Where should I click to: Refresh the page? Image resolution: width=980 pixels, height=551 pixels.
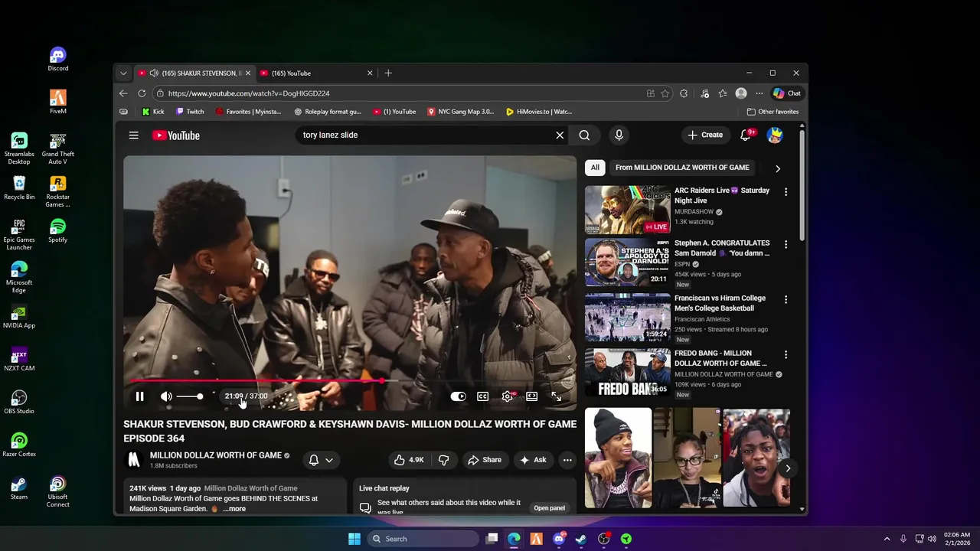point(142,93)
